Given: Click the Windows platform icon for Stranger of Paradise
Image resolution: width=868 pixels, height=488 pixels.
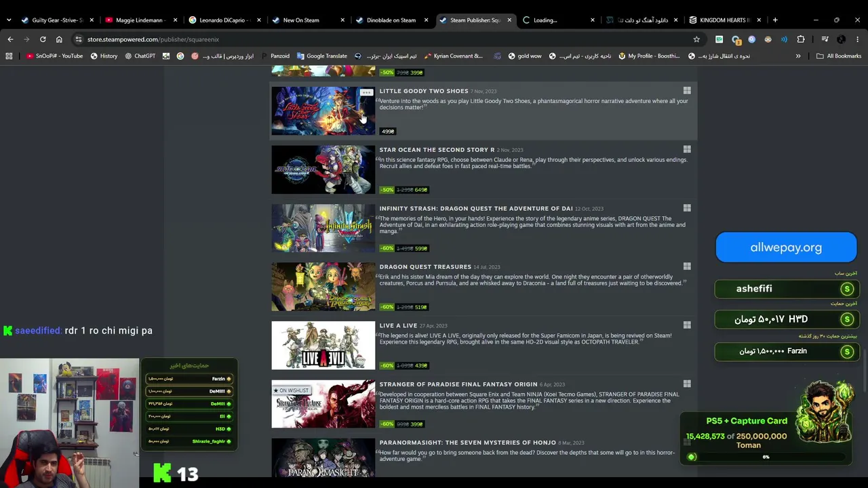Looking at the screenshot, I should click(x=687, y=384).
